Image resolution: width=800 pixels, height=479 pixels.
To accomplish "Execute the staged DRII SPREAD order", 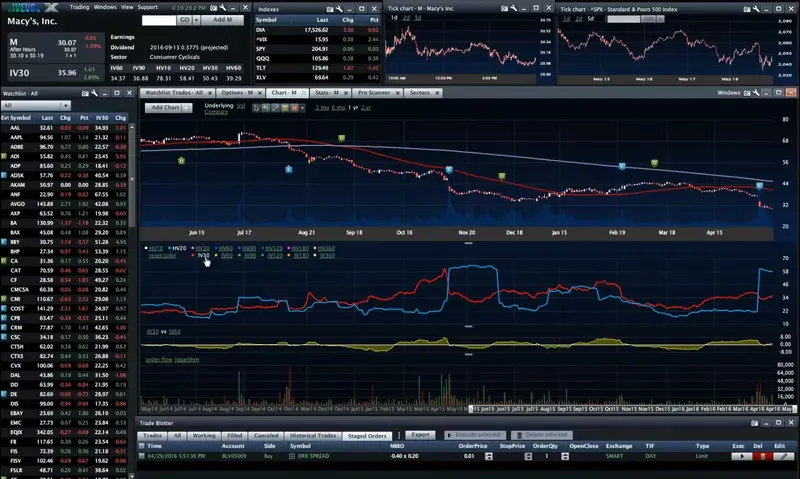I will [x=741, y=456].
